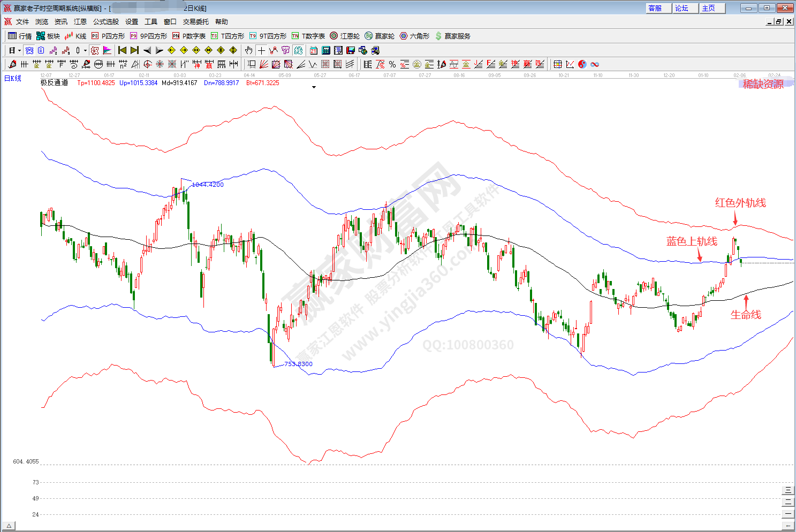Screen dimensions: 796x532
Task: Open the 交易委托 menu
Action: click(195, 22)
